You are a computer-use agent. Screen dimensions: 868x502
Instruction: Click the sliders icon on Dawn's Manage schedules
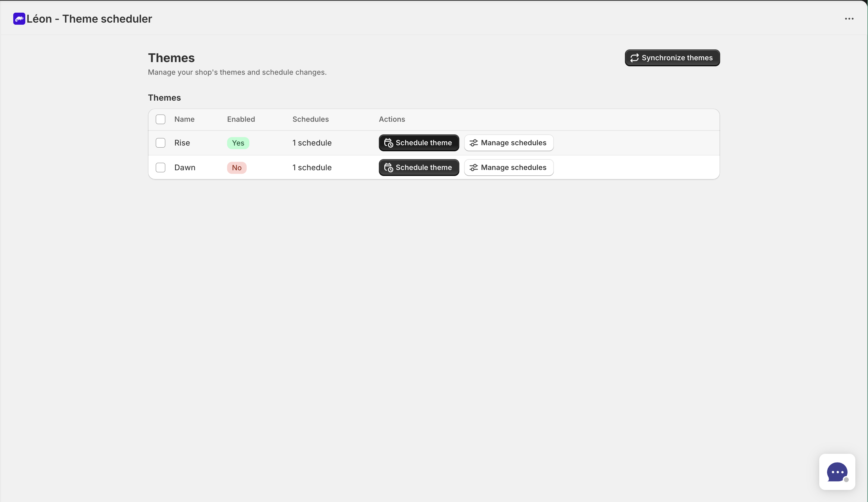[x=474, y=168]
